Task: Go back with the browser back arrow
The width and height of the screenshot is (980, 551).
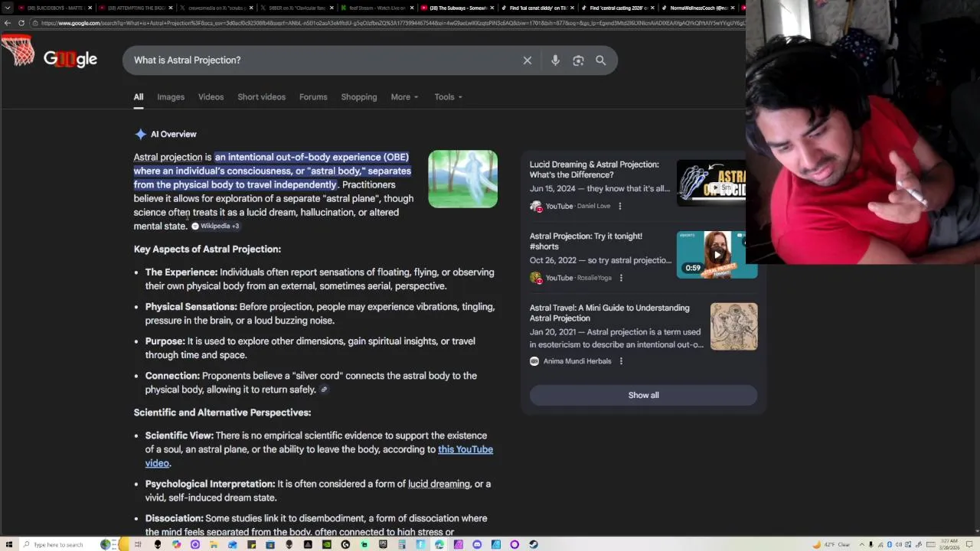Action: click(x=8, y=23)
